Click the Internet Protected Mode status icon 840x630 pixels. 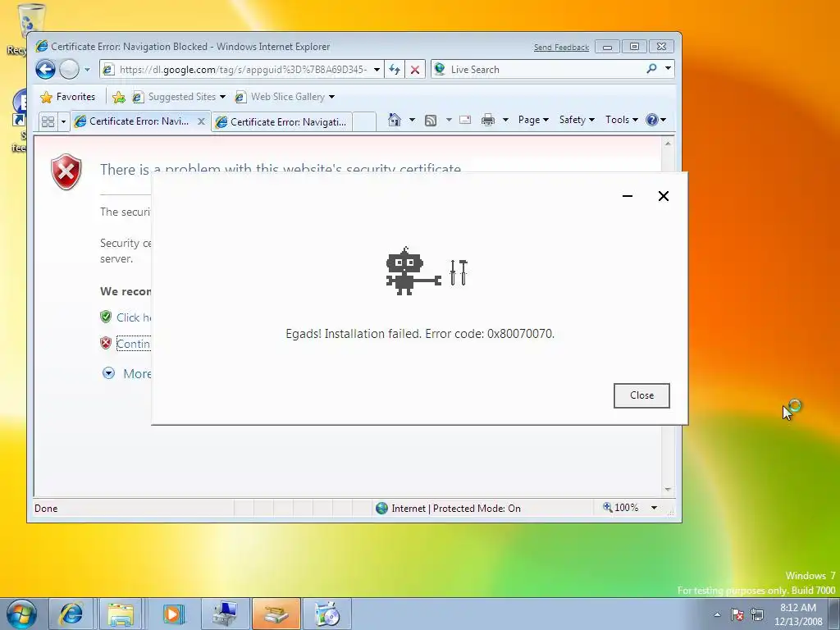pos(381,508)
